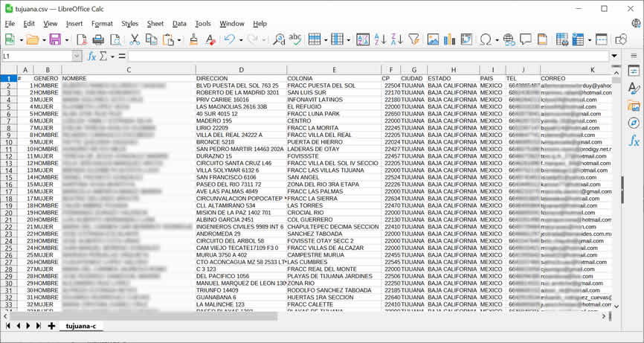Viewport: 644px width, 343px height.
Task: Open sidebar Styles deck icon
Action: point(634,88)
